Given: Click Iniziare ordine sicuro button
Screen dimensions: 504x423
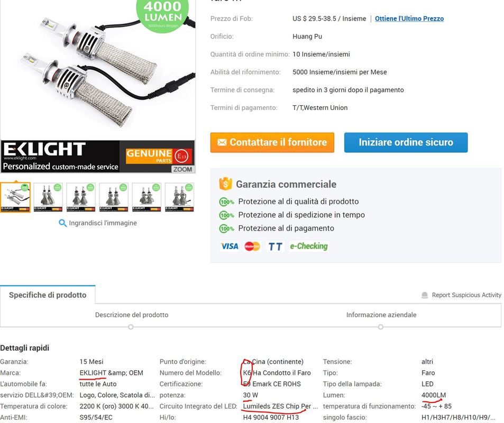Looking at the screenshot, I should (x=406, y=142).
